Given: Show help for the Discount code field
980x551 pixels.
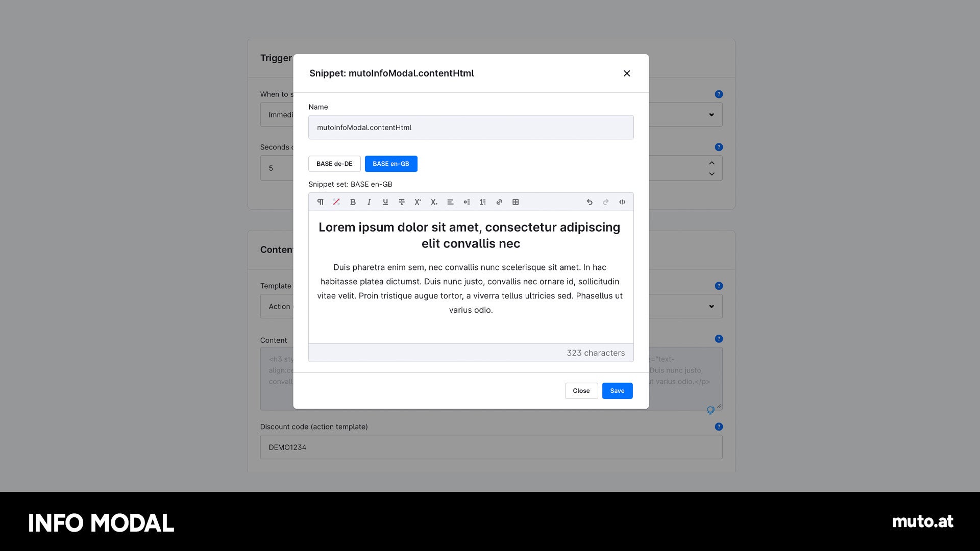Looking at the screenshot, I should (719, 427).
